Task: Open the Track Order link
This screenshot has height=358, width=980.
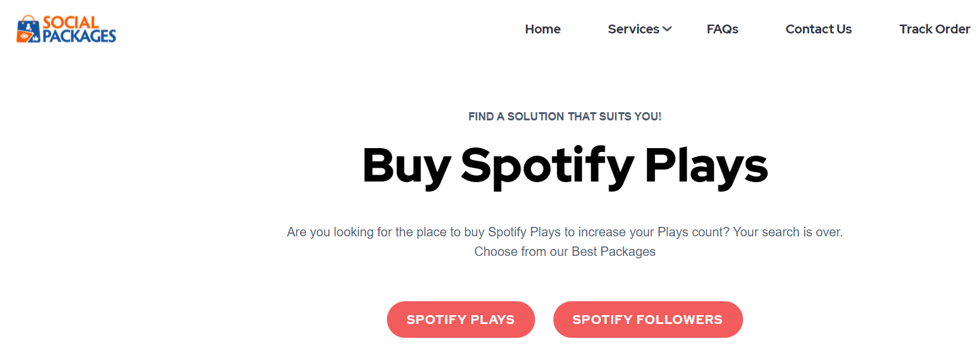Action: pos(935,29)
